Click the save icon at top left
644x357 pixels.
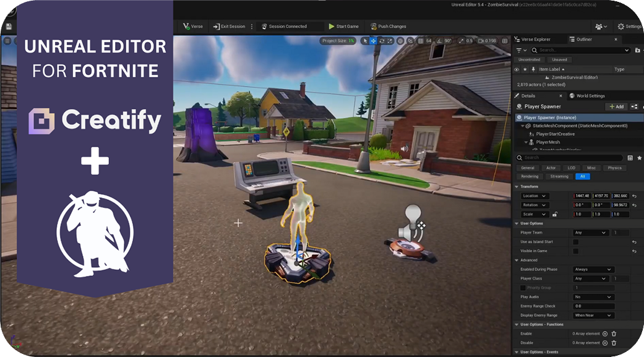pyautogui.click(x=9, y=26)
